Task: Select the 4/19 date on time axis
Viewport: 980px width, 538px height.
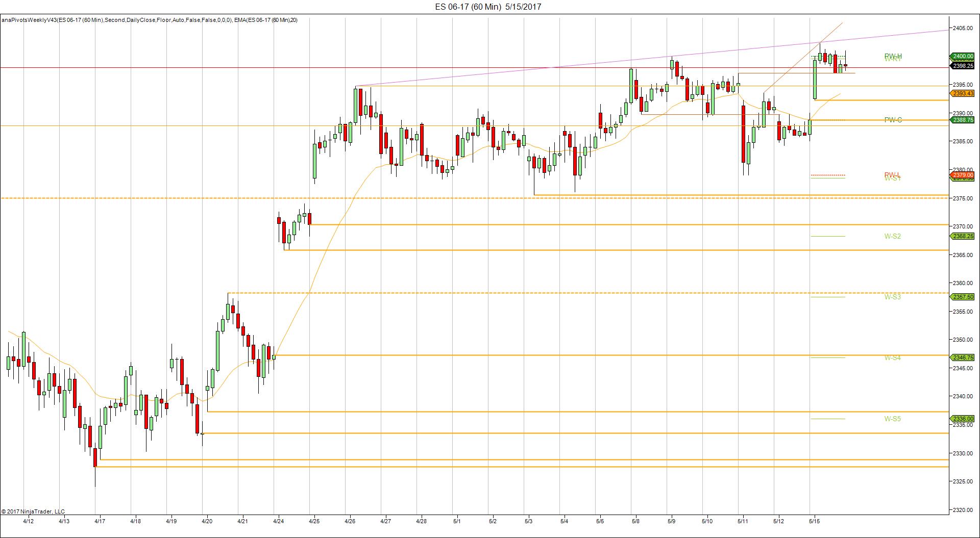Action: pyautogui.click(x=171, y=521)
